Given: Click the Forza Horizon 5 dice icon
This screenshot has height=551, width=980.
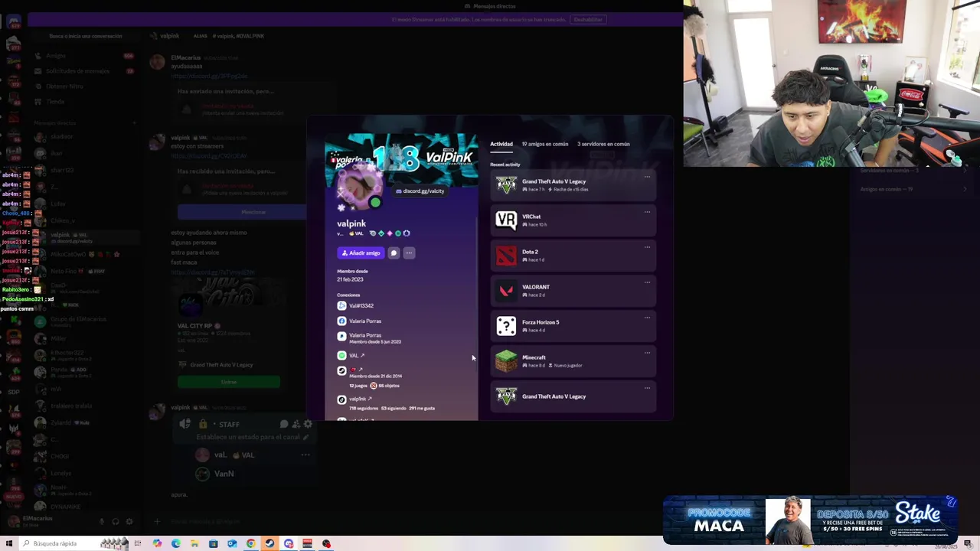Looking at the screenshot, I should coord(506,326).
